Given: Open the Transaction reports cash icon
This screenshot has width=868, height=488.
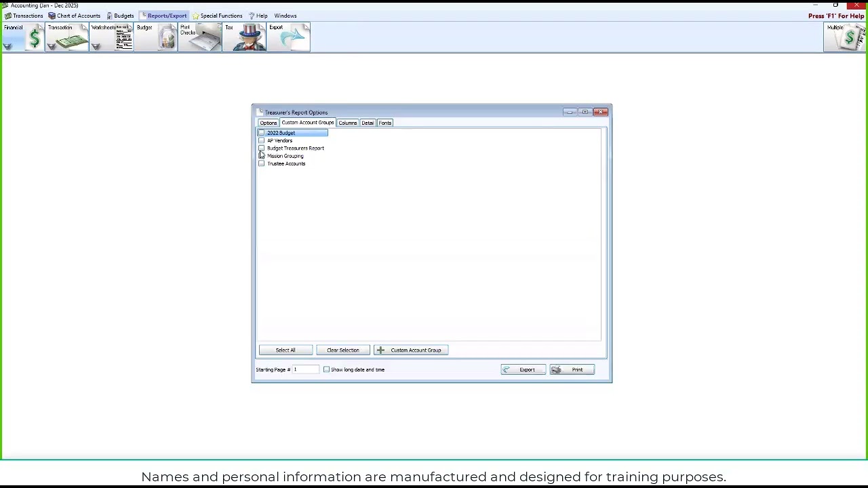Looking at the screenshot, I should tap(71, 41).
